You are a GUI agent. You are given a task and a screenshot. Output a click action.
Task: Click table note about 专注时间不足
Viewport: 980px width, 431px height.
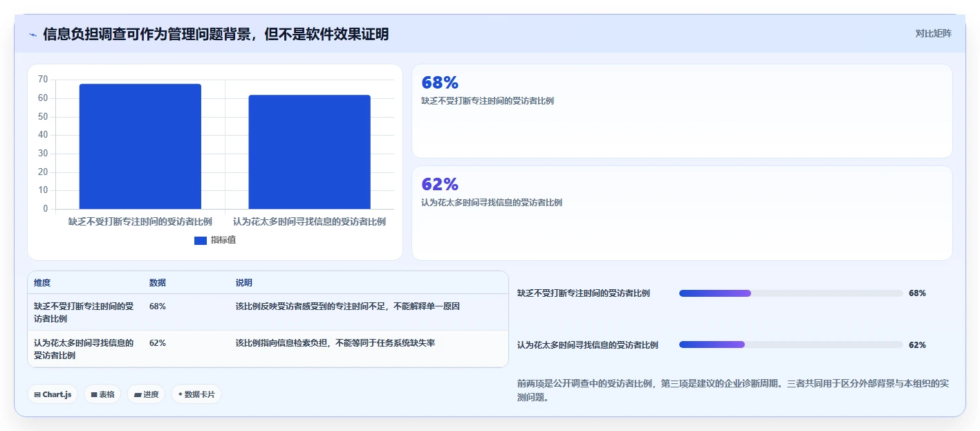click(348, 306)
